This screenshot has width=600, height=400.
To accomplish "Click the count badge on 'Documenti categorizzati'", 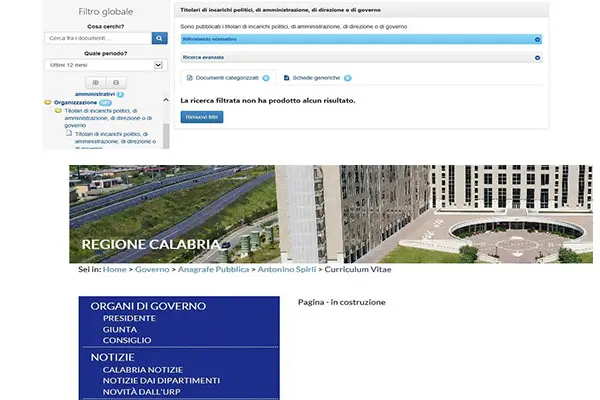I will tap(266, 78).
